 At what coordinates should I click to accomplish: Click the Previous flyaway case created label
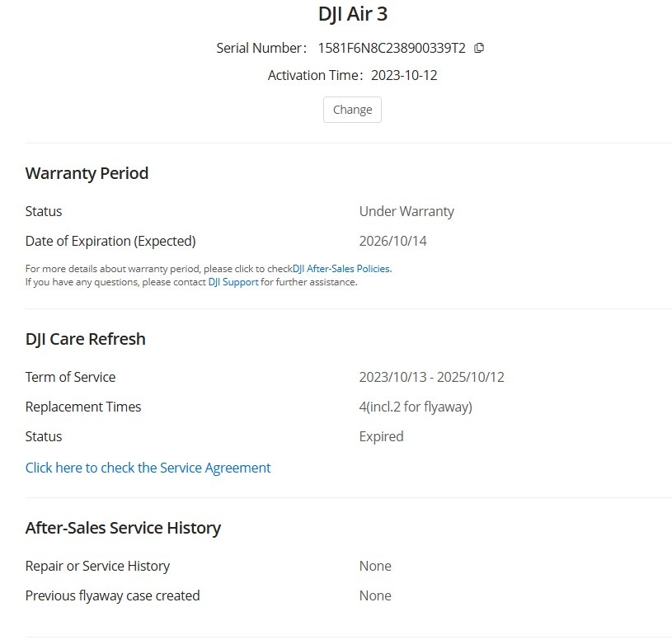pos(112,595)
